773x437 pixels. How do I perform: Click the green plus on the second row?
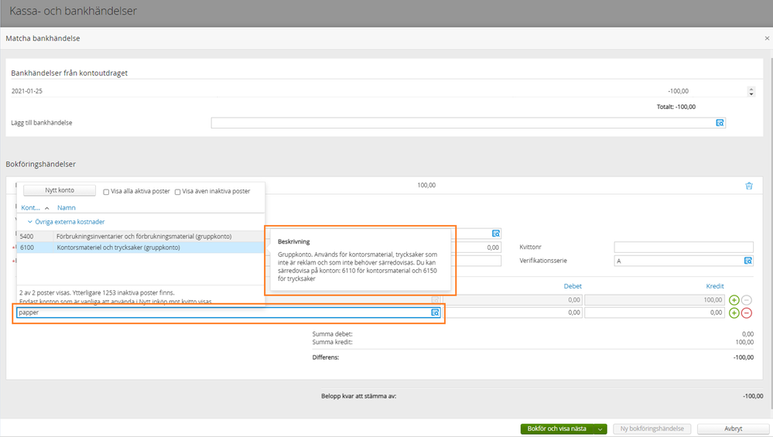coord(733,313)
